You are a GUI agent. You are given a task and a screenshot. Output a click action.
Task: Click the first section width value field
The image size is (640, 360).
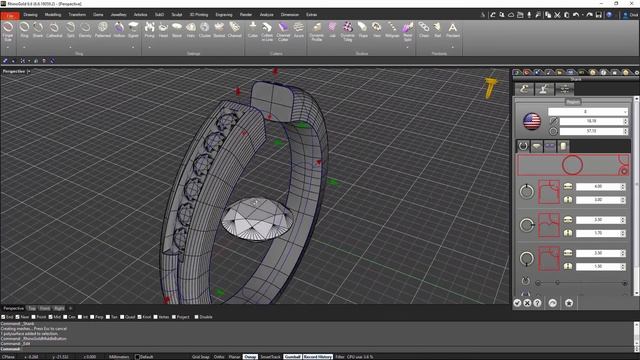(x=600, y=187)
